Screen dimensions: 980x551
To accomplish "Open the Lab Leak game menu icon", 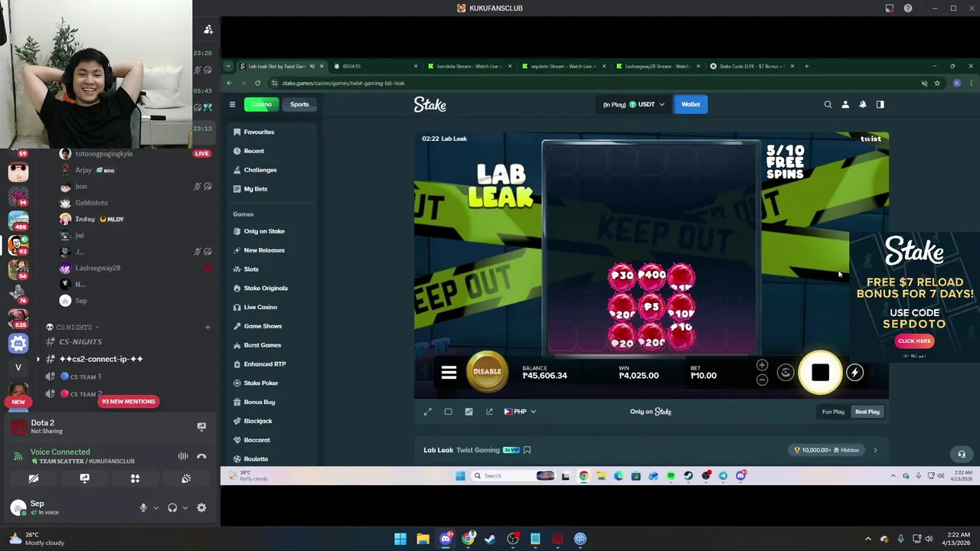I will coord(449,373).
